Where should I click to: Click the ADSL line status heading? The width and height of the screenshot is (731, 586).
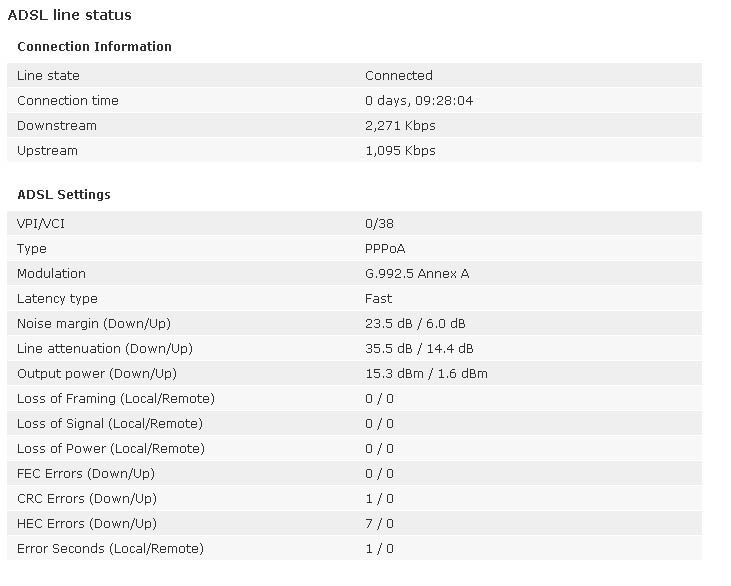tap(69, 15)
